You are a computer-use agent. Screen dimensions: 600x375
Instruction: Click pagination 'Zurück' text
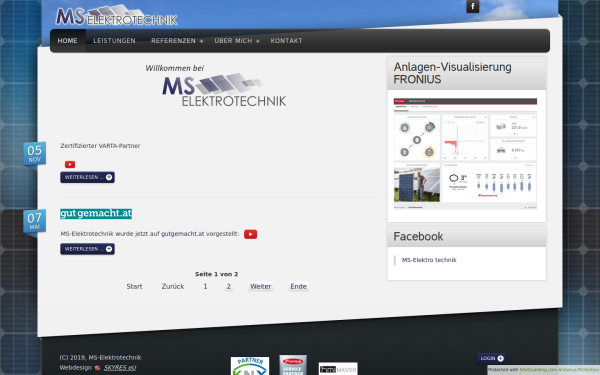pyautogui.click(x=173, y=286)
